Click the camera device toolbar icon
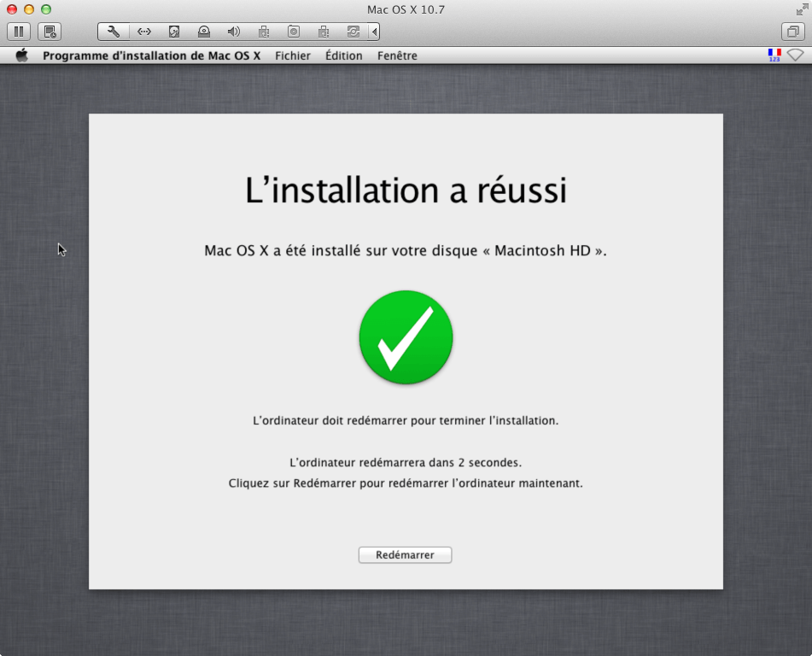This screenshot has width=812, height=656. (x=294, y=32)
